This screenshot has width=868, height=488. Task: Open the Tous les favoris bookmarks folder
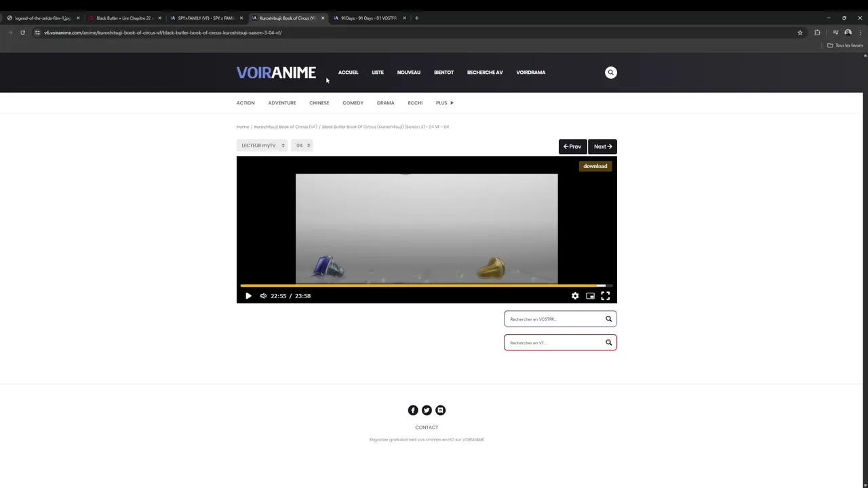(x=845, y=45)
